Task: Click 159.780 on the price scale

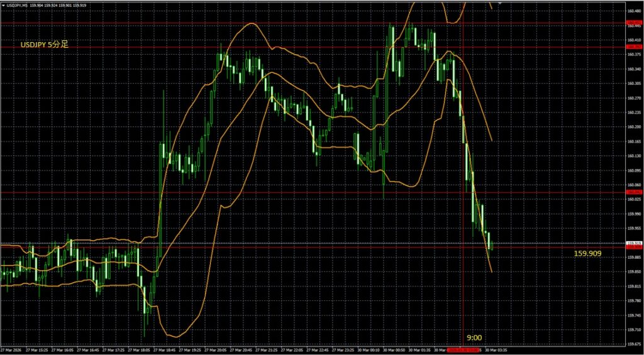Action: point(633,301)
